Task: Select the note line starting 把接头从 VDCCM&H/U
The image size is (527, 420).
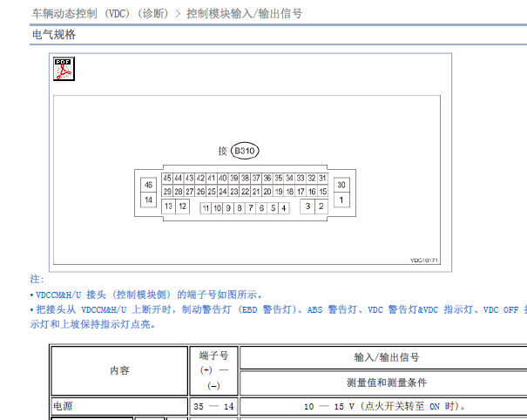Action: point(278,317)
